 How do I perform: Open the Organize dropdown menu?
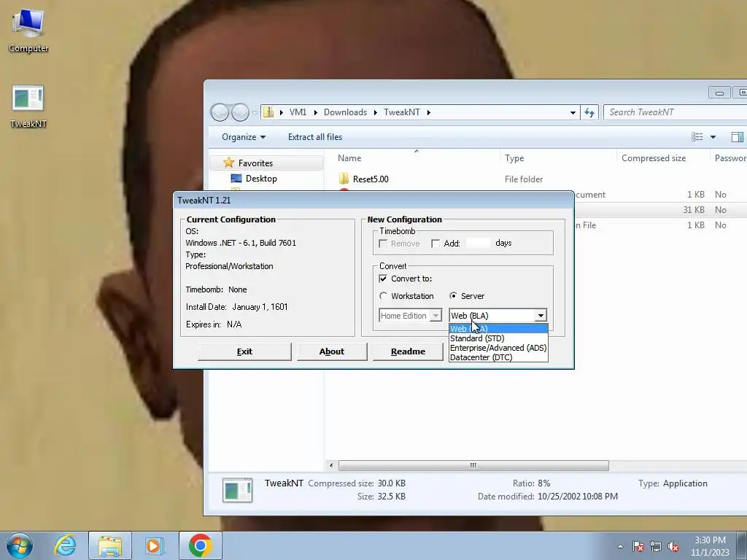pyautogui.click(x=244, y=137)
